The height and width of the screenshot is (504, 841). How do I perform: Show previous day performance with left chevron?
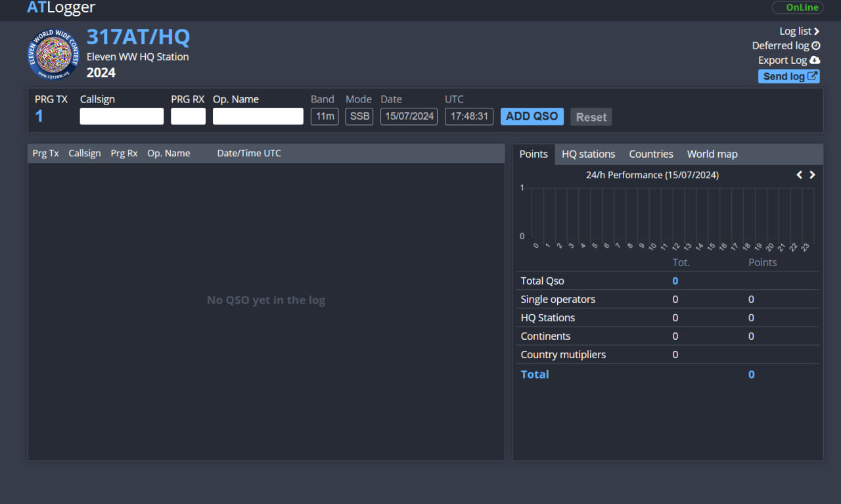(x=800, y=175)
